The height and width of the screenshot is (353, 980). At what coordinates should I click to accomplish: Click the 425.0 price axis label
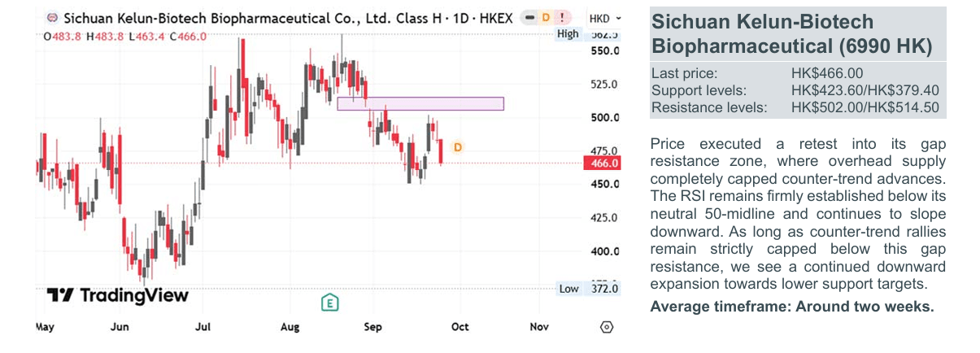603,218
